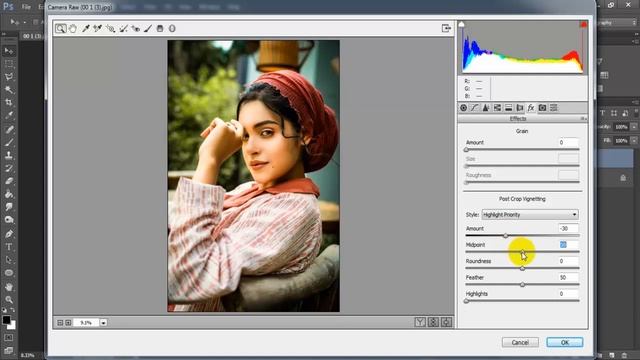This screenshot has width=640, height=360.
Task: Select the Camera Raw Hand tool
Action: click(73, 28)
